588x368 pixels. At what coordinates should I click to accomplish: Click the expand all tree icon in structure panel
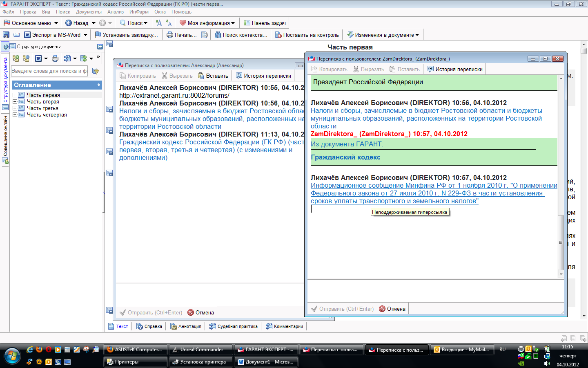16,58
